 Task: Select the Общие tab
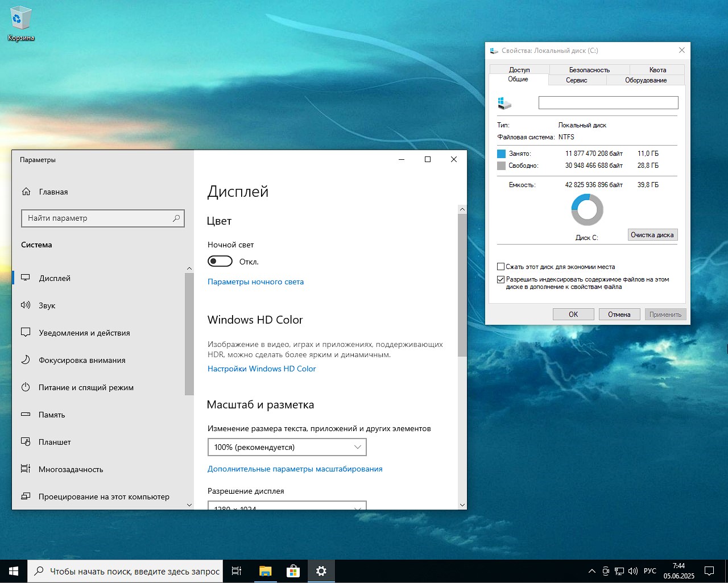(x=518, y=79)
